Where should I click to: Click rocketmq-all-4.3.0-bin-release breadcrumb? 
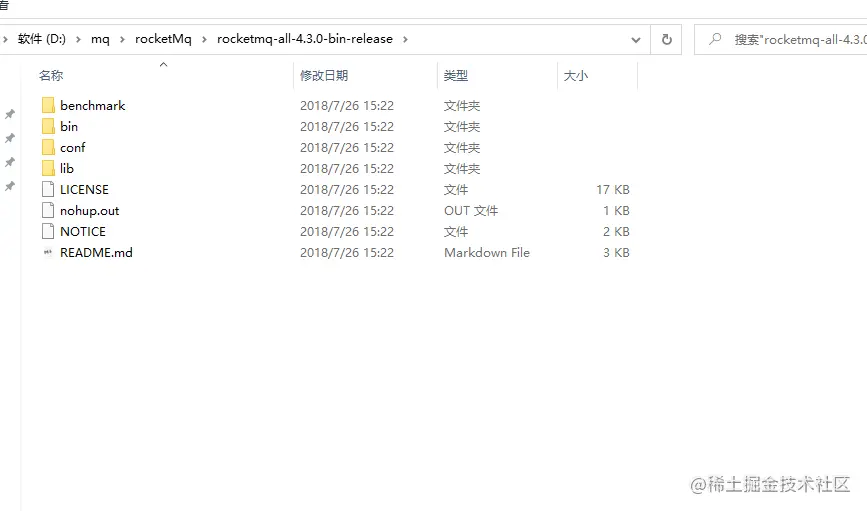tap(305, 39)
